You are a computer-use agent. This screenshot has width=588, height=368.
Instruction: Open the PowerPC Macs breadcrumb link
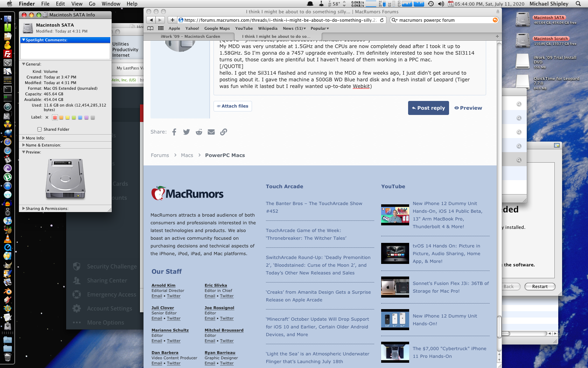pyautogui.click(x=225, y=155)
